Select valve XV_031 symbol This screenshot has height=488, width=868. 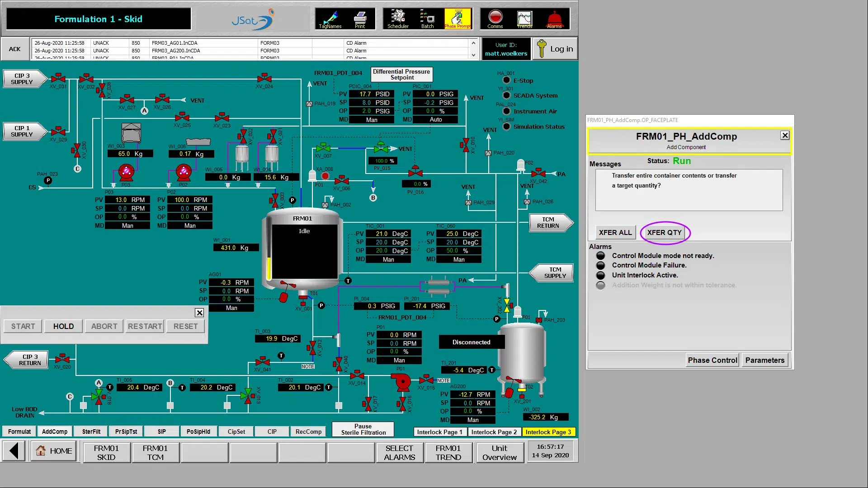(58, 79)
